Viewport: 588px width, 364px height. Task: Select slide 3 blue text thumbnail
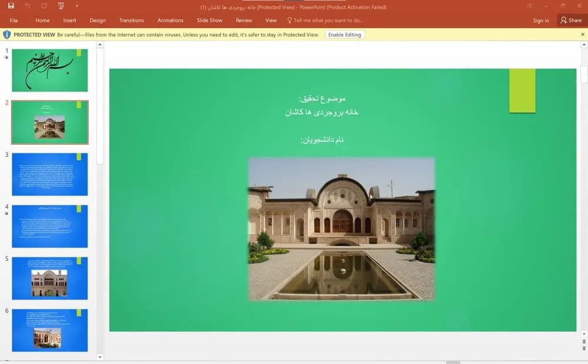50,174
